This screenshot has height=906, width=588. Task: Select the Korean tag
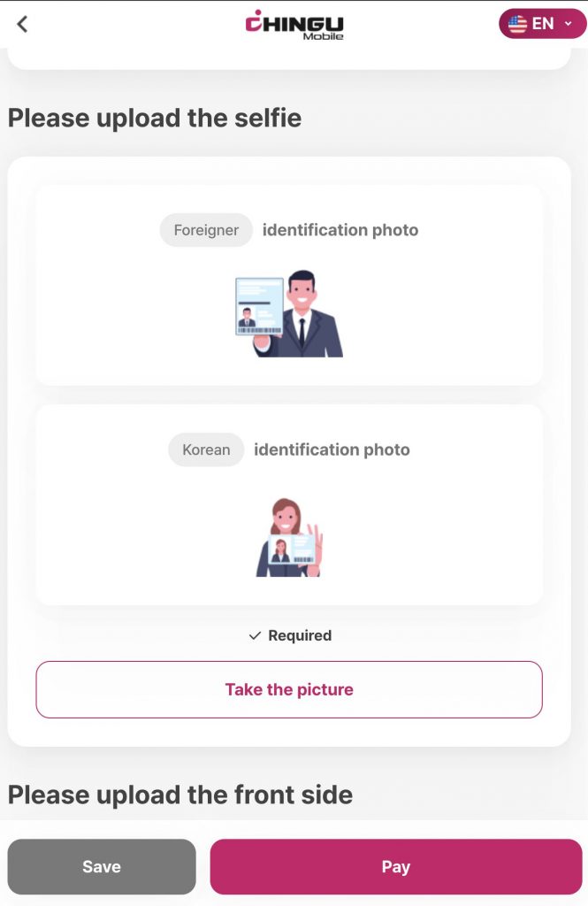pos(206,449)
